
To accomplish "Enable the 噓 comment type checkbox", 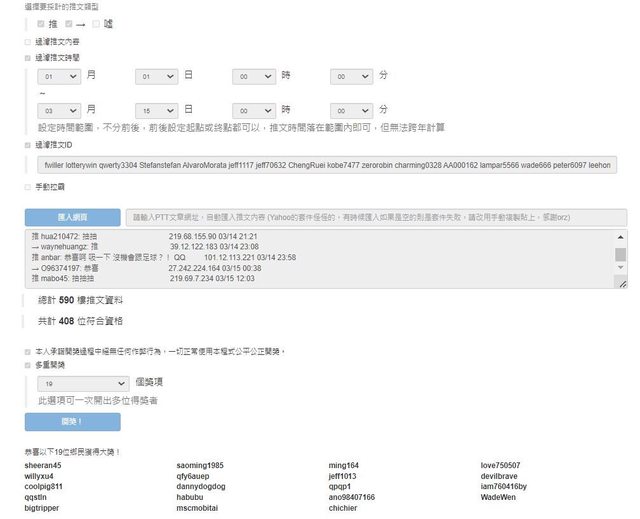I will point(96,23).
